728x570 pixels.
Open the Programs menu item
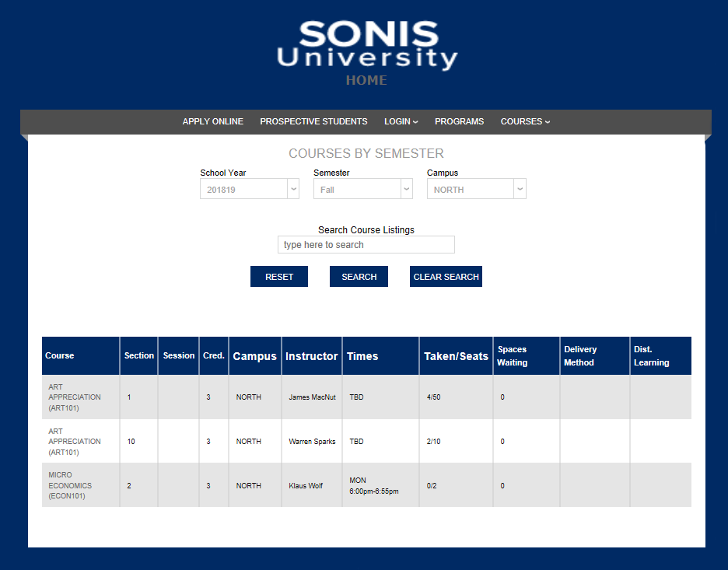[459, 121]
